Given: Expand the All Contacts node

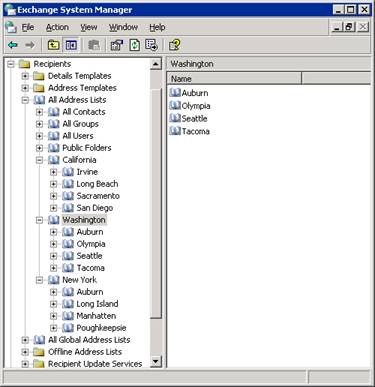Looking at the screenshot, I should tap(39, 112).
